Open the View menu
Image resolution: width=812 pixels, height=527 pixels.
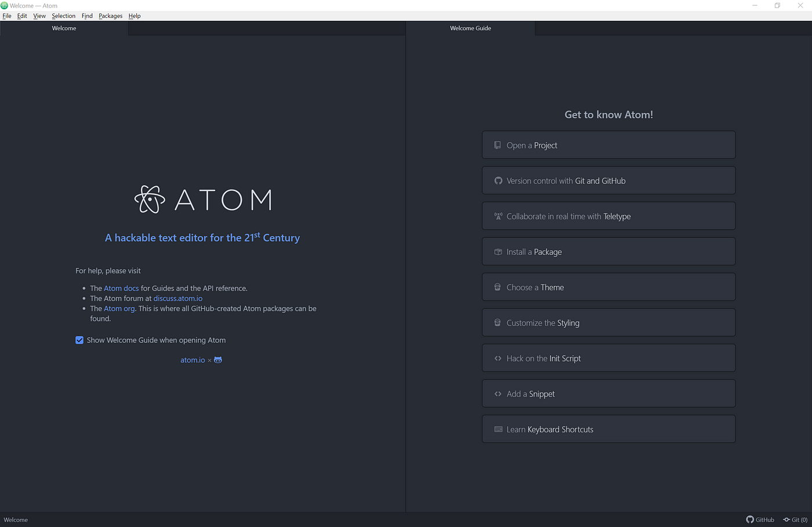pos(39,16)
